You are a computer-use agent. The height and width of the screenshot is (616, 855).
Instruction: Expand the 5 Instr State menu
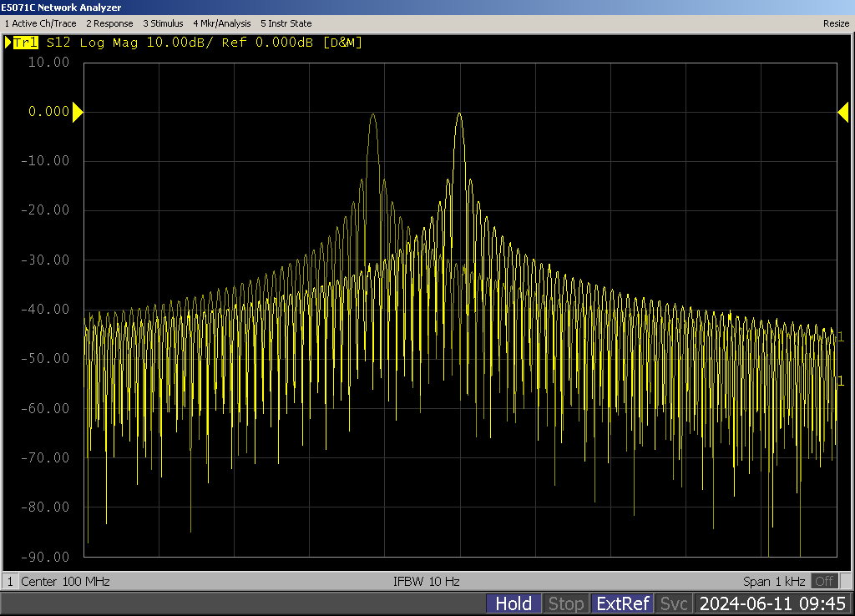286,23
